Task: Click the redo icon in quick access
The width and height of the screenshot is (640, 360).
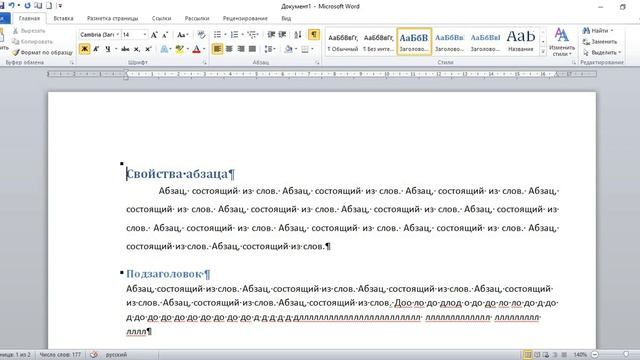Action: pyautogui.click(x=27, y=6)
